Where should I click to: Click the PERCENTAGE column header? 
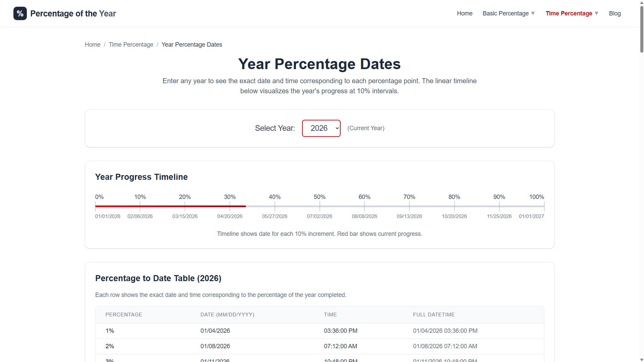(x=124, y=315)
